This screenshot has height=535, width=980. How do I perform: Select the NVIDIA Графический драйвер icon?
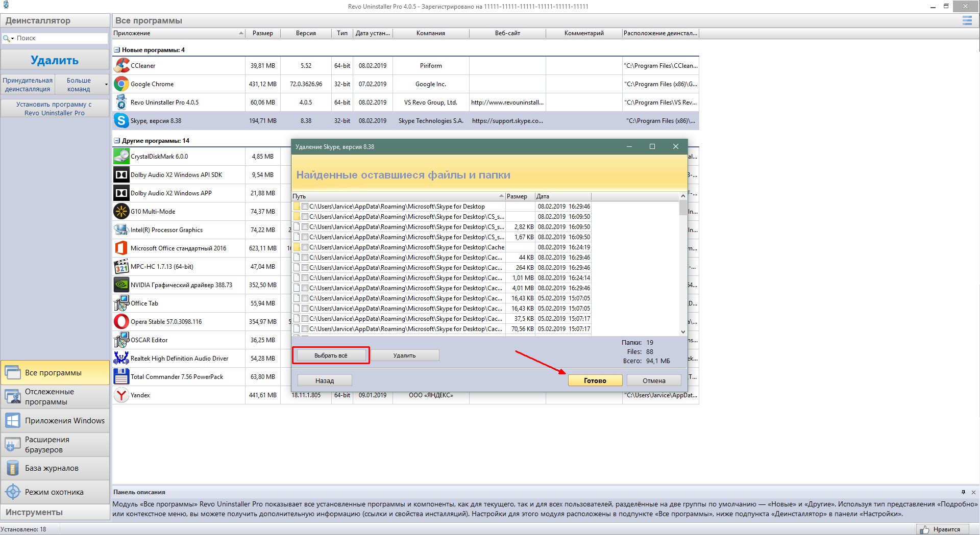tap(121, 285)
